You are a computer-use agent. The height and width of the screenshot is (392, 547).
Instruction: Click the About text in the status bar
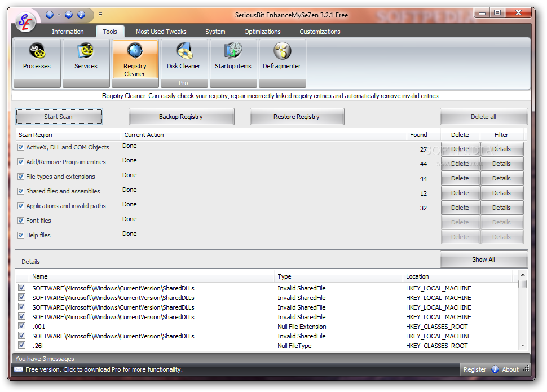[x=510, y=369]
